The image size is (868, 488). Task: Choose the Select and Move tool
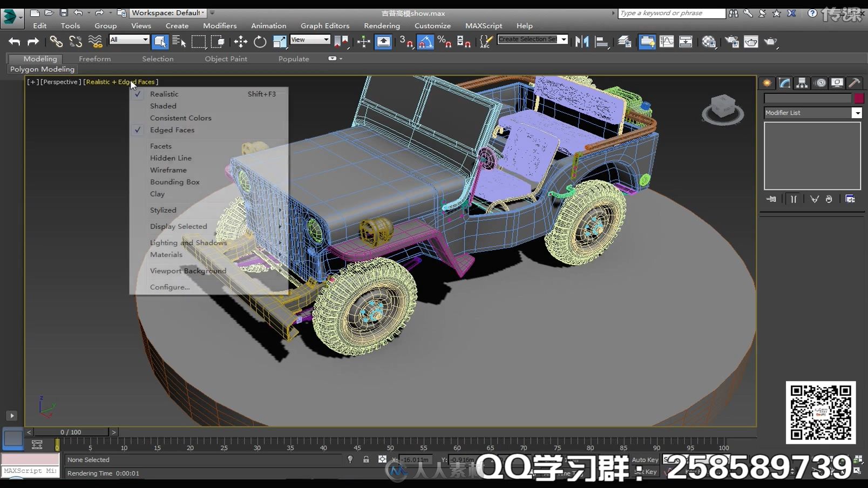[x=241, y=42]
